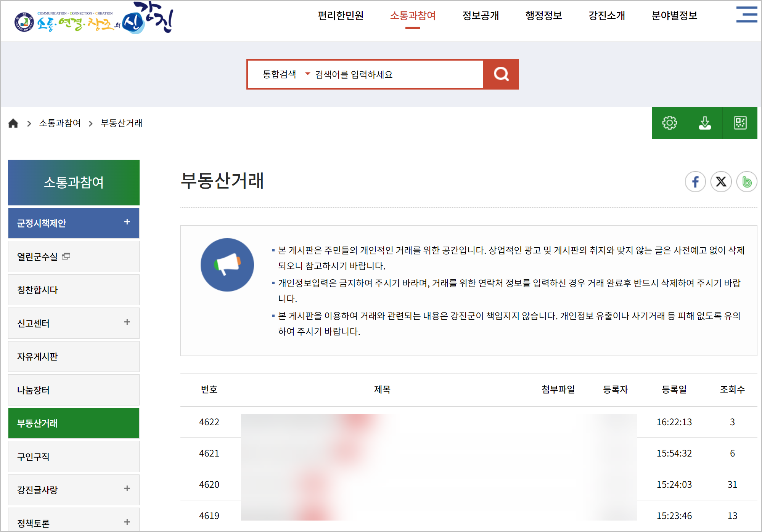Share page via Naver Band icon
Screen dimensions: 762x532
click(746, 182)
